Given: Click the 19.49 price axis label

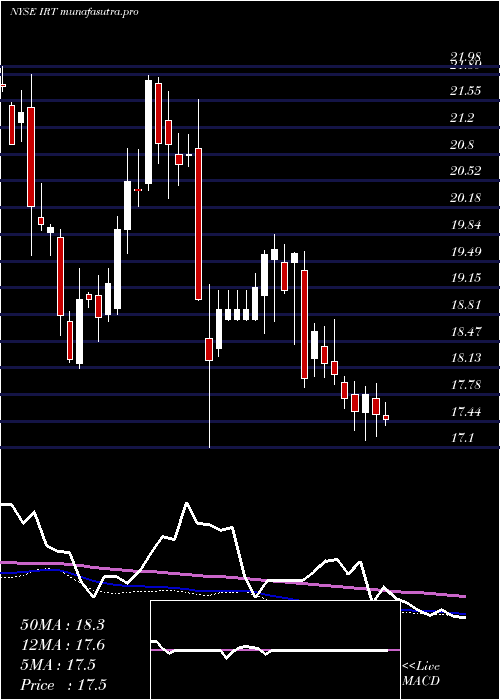Looking at the screenshot, I should (466, 251).
